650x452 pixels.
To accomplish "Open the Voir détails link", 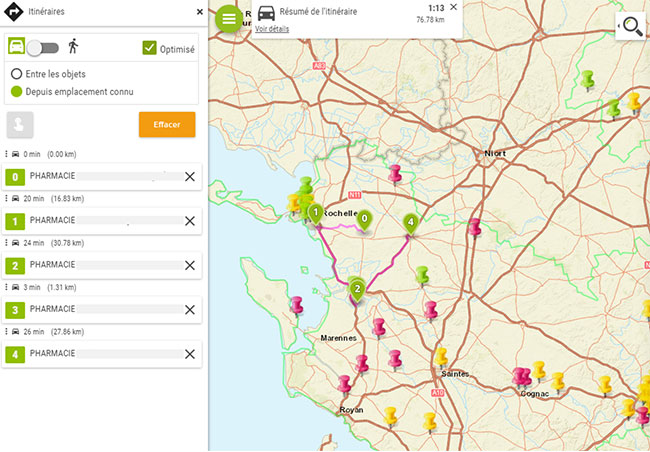I will pyautogui.click(x=272, y=30).
